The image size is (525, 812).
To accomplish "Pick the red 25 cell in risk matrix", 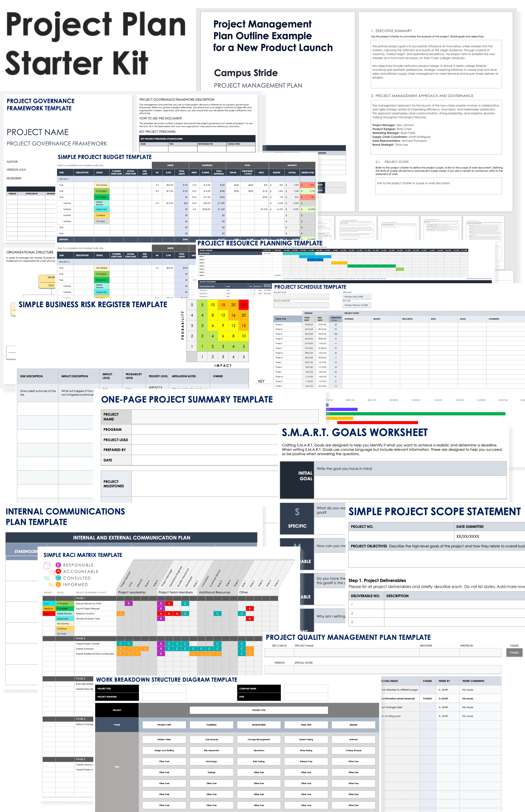I will [243, 305].
